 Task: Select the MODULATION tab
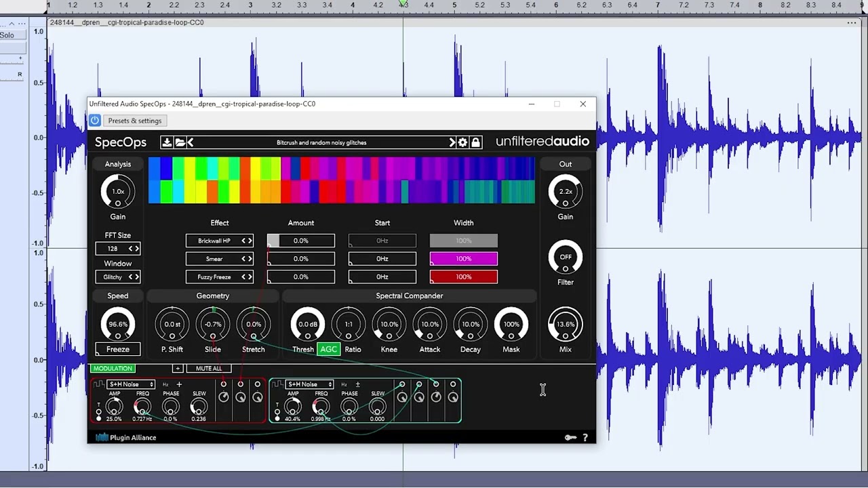click(113, 368)
